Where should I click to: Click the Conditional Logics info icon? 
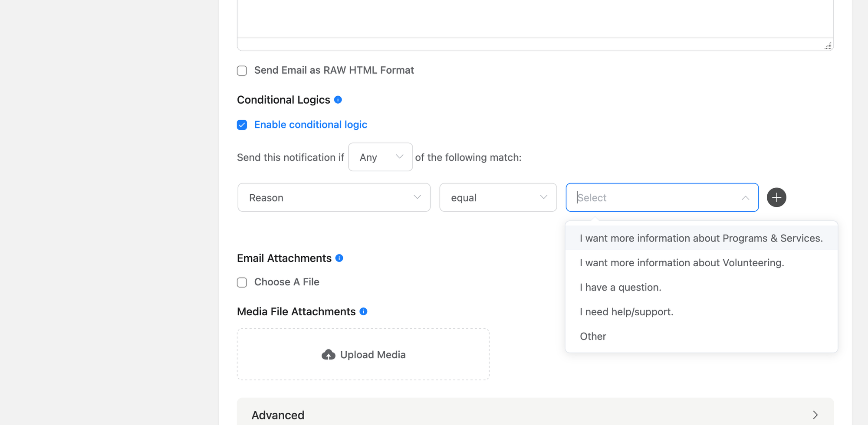[x=338, y=99]
